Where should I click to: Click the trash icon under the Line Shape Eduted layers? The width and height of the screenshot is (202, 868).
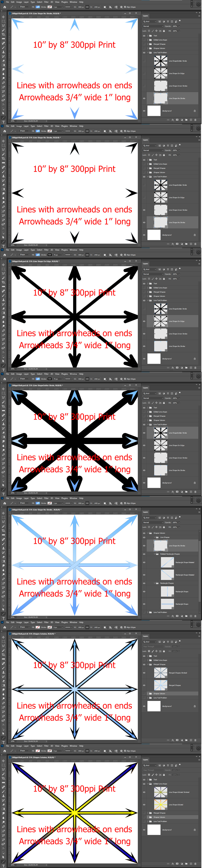pyautogui.click(x=195, y=864)
